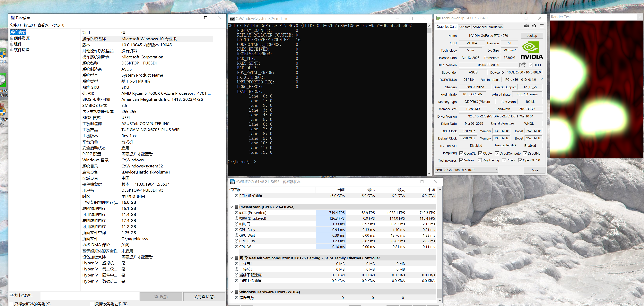The height and width of the screenshot is (306, 644).
Task: Click the GPU-Z refresh icon
Action: coord(534,26)
